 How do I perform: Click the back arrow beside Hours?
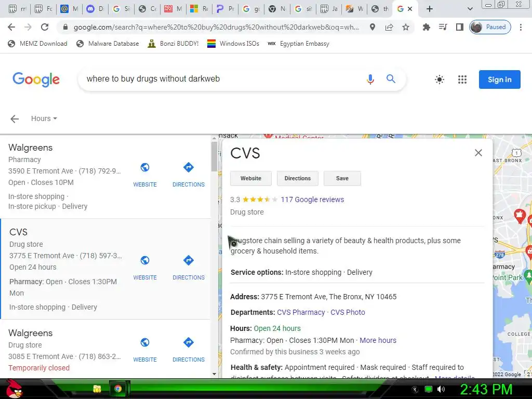click(15, 119)
